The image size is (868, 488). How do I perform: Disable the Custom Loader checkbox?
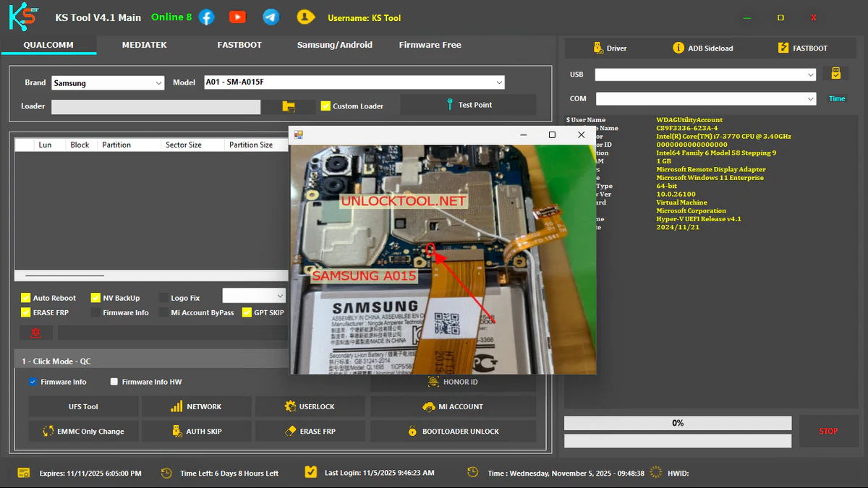click(x=325, y=106)
